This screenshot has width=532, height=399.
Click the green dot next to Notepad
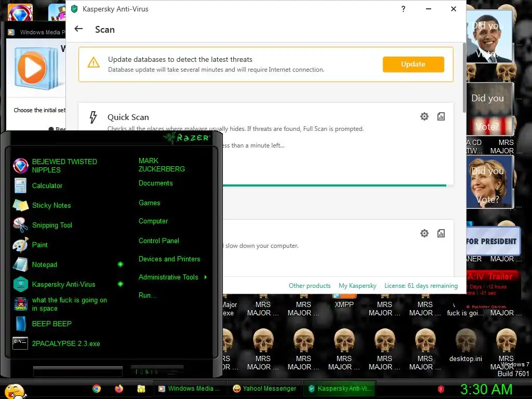coord(120,264)
